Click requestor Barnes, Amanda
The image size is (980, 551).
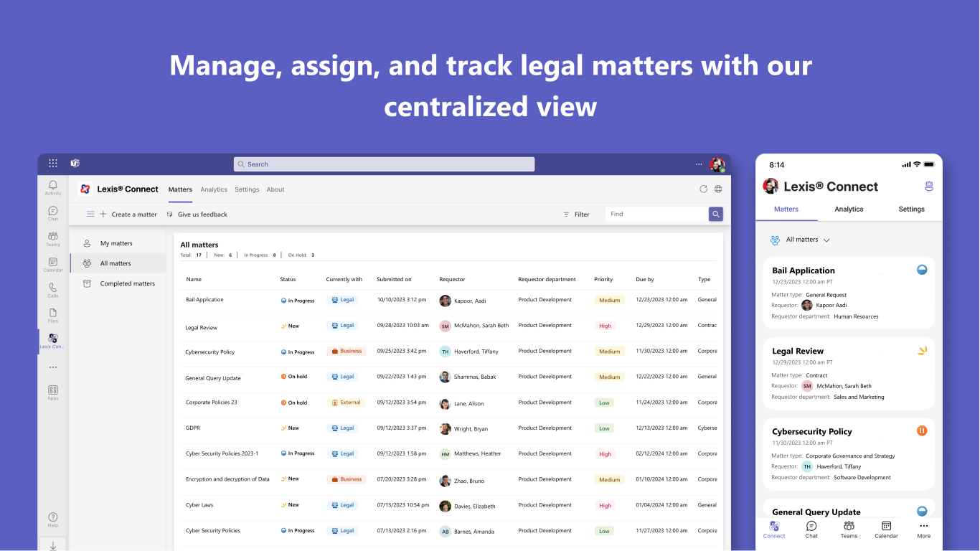[x=467, y=531]
